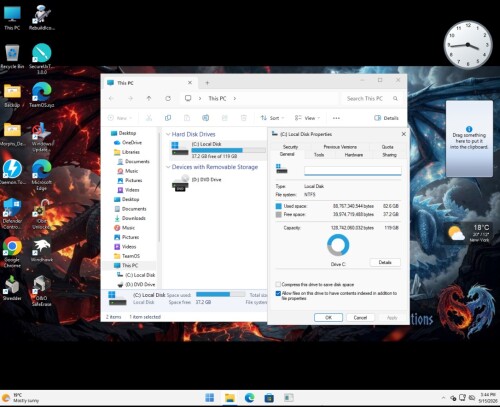Screen dimensions: 500x407
Task: Show hidden icons in system tray
Action: point(443,398)
